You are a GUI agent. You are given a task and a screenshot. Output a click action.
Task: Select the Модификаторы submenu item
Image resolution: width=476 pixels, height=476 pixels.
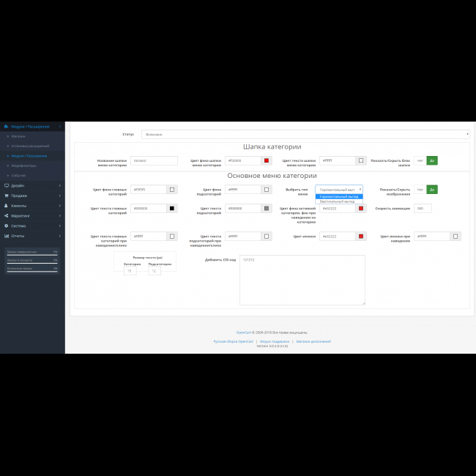click(x=24, y=166)
